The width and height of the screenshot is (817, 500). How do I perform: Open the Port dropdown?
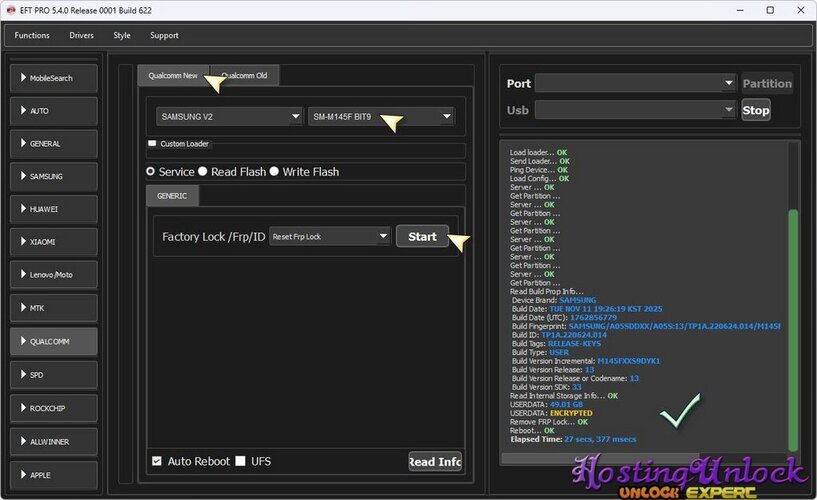pyautogui.click(x=635, y=83)
